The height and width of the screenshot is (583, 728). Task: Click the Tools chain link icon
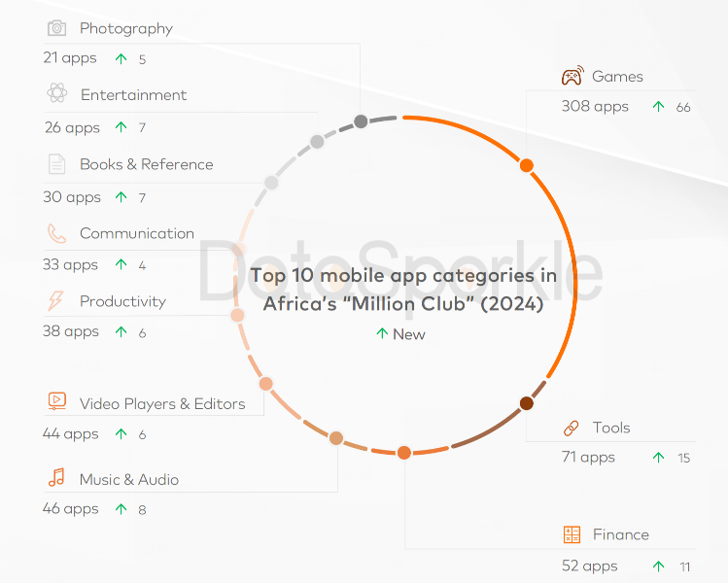pyautogui.click(x=572, y=428)
